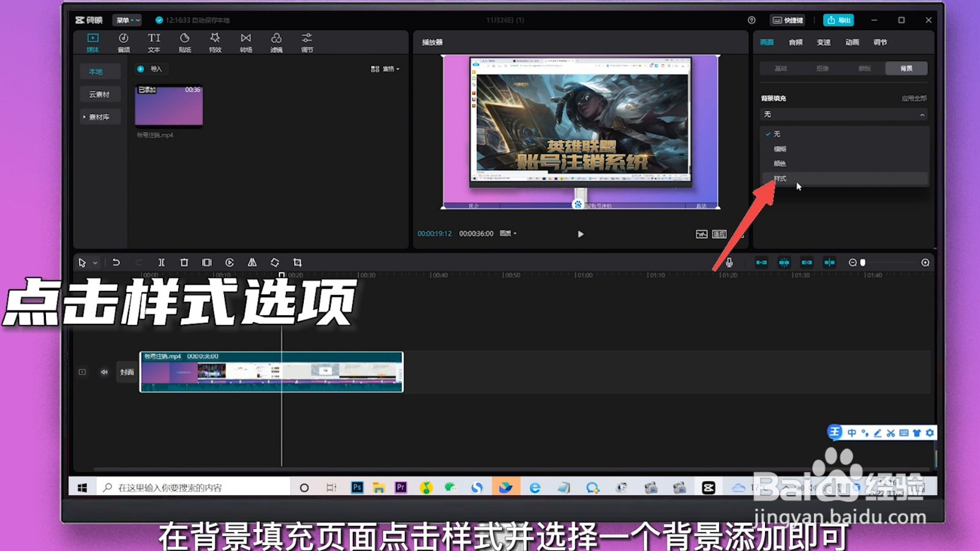
Task: Open the 菜单 menu dropdown
Action: (127, 20)
